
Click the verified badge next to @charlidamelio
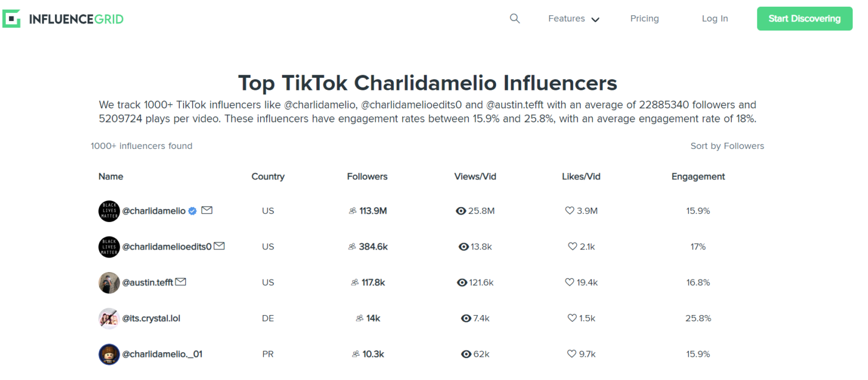192,211
